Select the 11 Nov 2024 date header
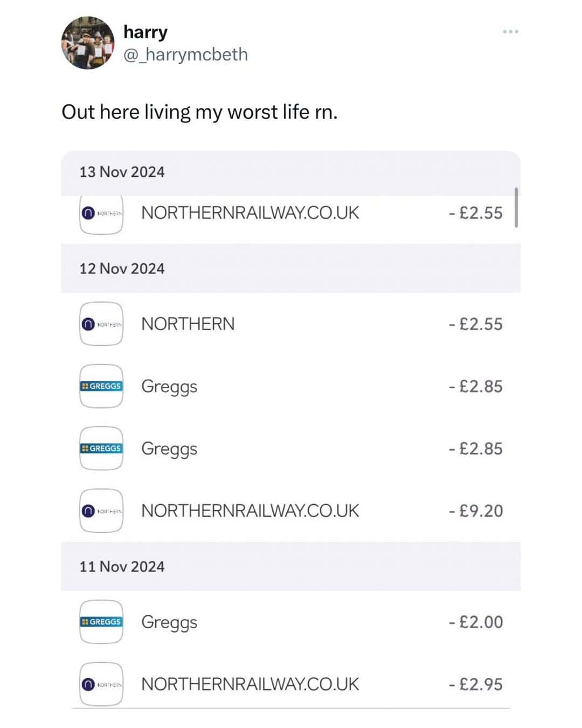This screenshot has width=582, height=728. coord(122,567)
